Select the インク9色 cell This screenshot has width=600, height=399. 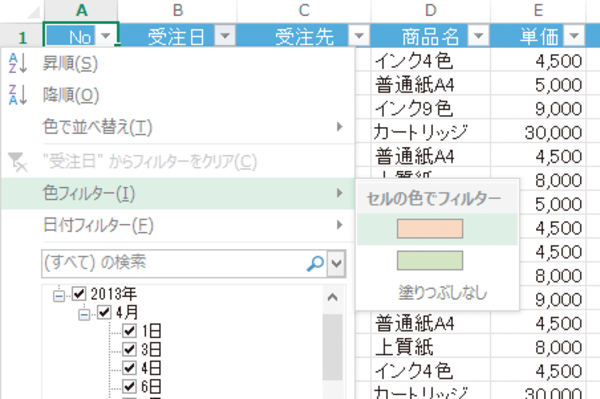pyautogui.click(x=430, y=108)
